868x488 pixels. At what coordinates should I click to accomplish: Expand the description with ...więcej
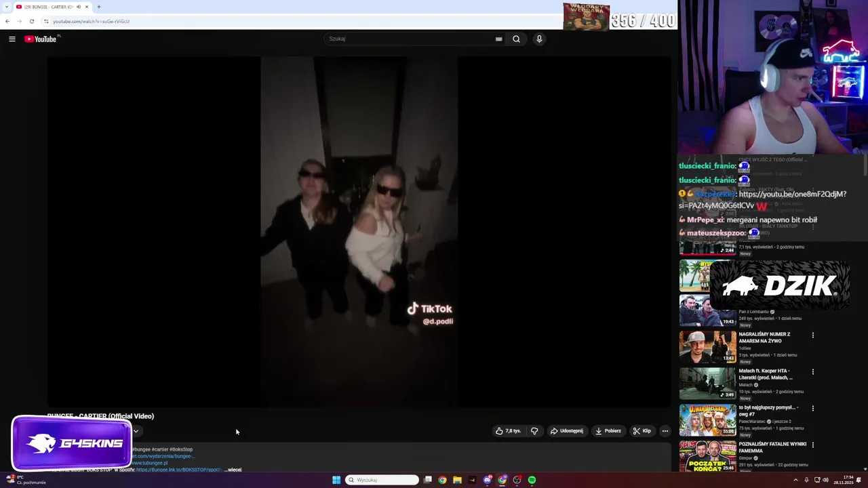point(233,470)
